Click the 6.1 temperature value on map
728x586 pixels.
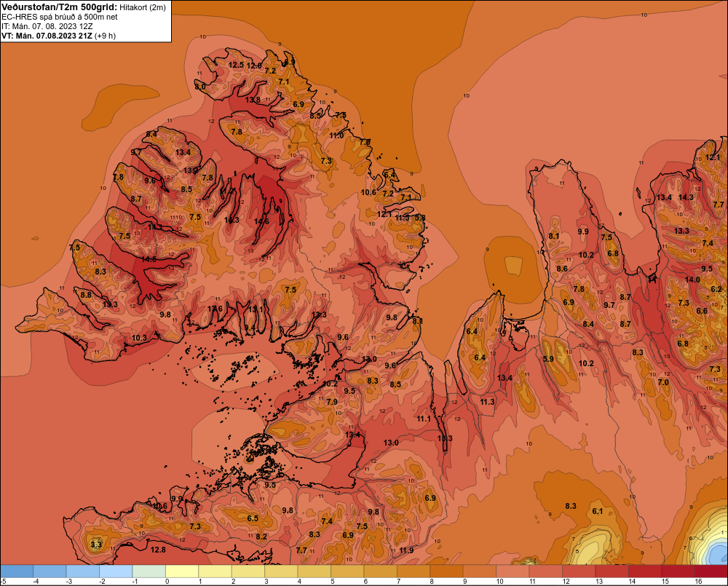(x=598, y=511)
